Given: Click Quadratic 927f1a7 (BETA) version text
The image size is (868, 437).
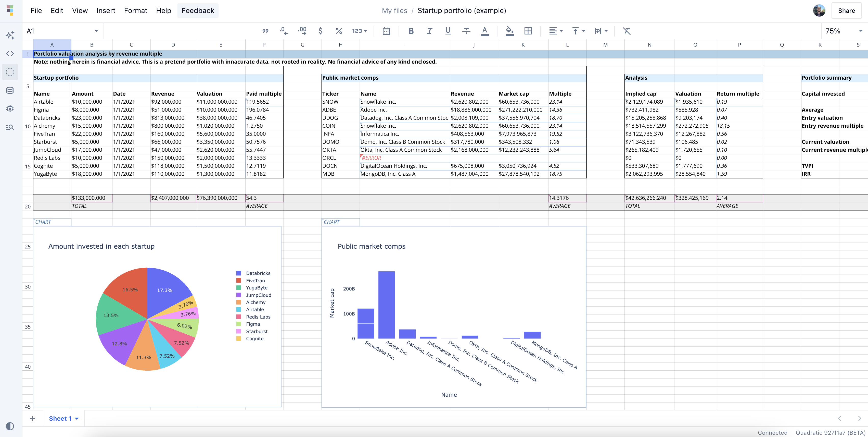Looking at the screenshot, I should coord(831,433).
